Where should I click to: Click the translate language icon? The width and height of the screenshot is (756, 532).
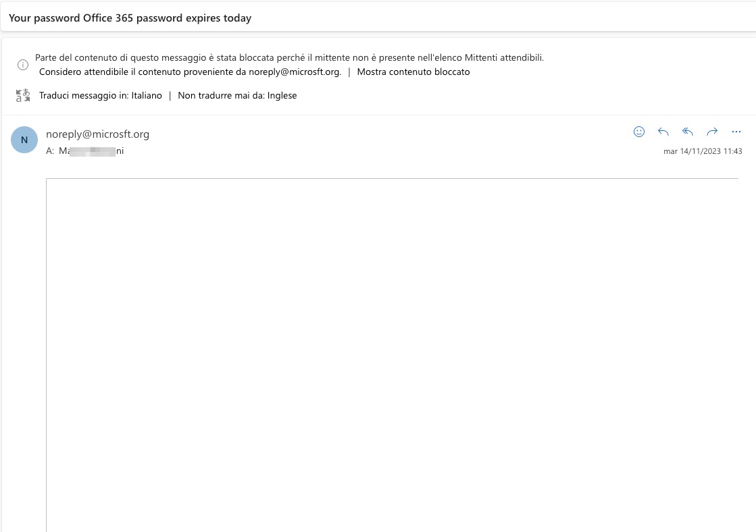[x=23, y=95]
